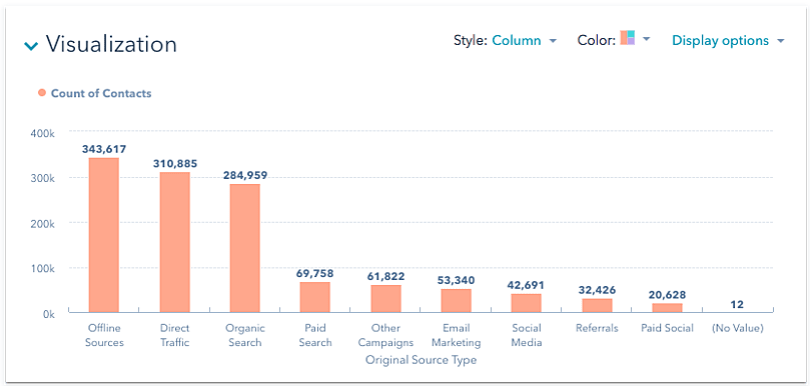Open the Color palette dropdown
The width and height of the screenshot is (810, 386).
(x=646, y=39)
